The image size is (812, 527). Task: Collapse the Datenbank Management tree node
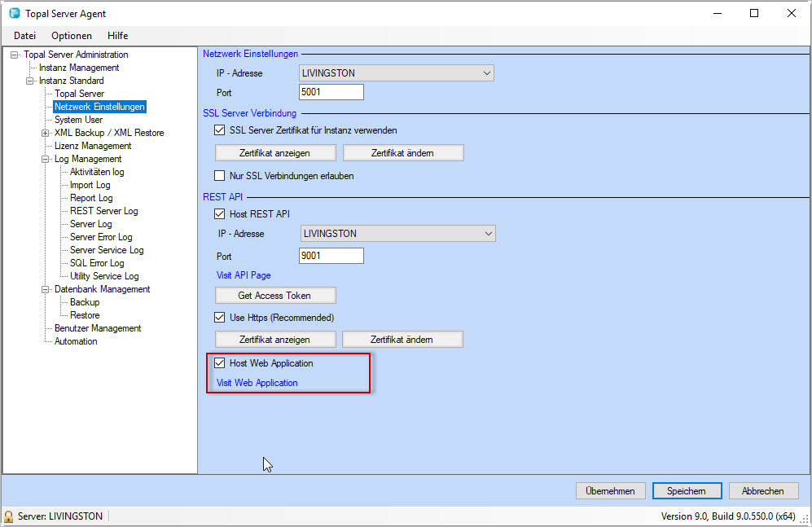(46, 289)
